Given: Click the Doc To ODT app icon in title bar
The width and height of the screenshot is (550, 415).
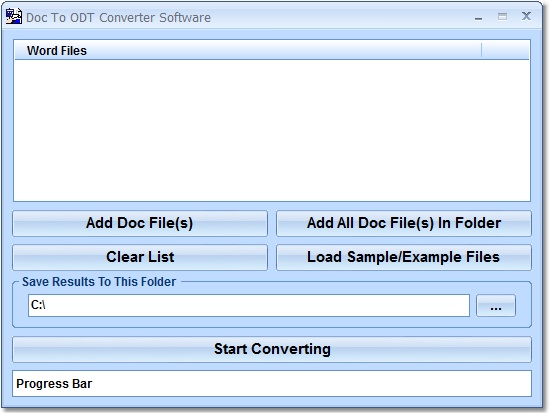Looking at the screenshot, I should (x=14, y=16).
